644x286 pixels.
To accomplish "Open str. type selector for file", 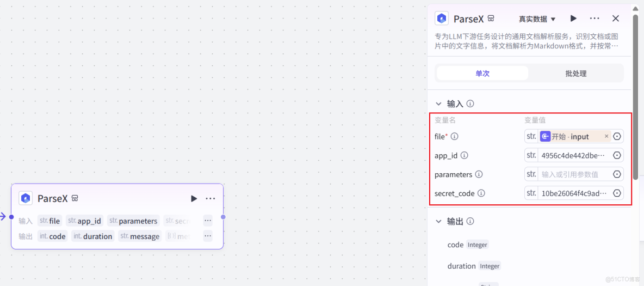I will point(531,136).
